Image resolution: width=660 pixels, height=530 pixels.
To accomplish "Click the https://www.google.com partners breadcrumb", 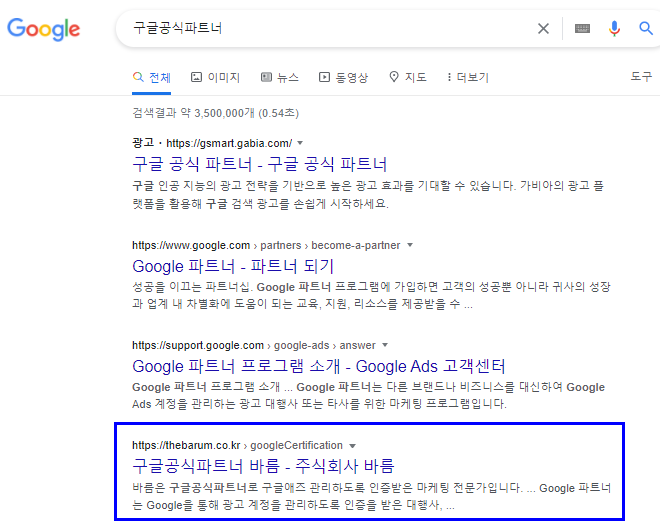I will click(266, 245).
